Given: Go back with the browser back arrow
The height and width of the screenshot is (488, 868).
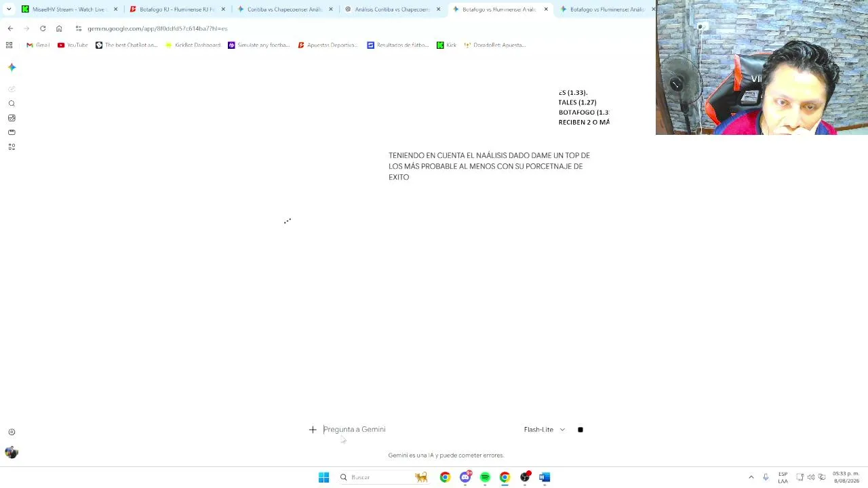Looking at the screenshot, I should [10, 28].
